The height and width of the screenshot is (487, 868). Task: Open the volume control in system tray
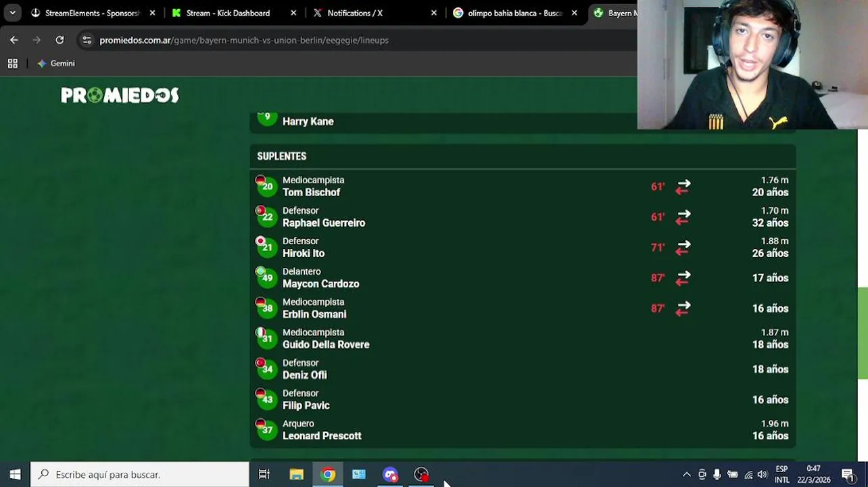763,474
